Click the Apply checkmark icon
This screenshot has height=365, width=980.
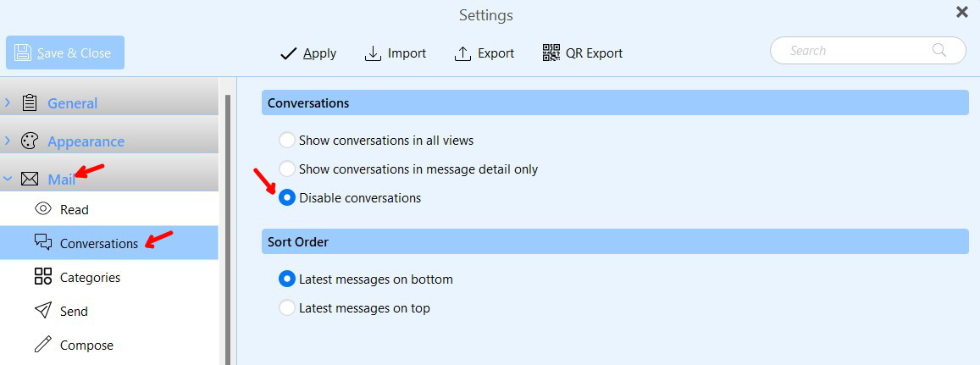(x=288, y=53)
